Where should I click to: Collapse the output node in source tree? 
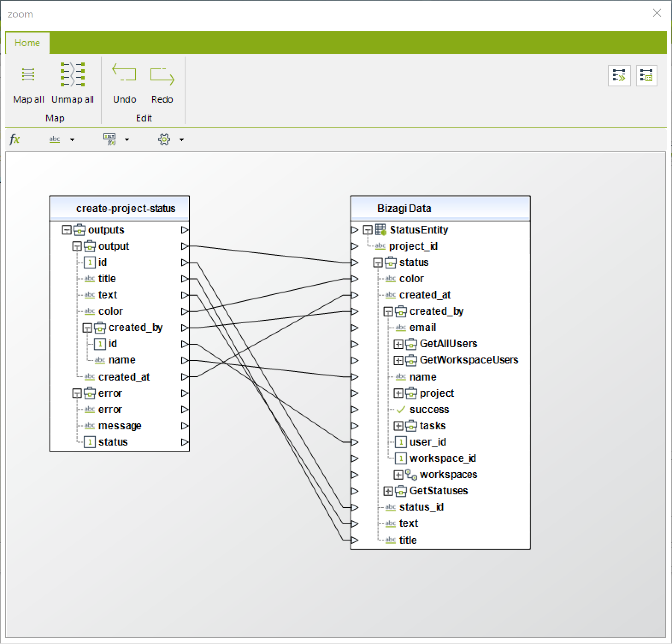[x=77, y=246]
